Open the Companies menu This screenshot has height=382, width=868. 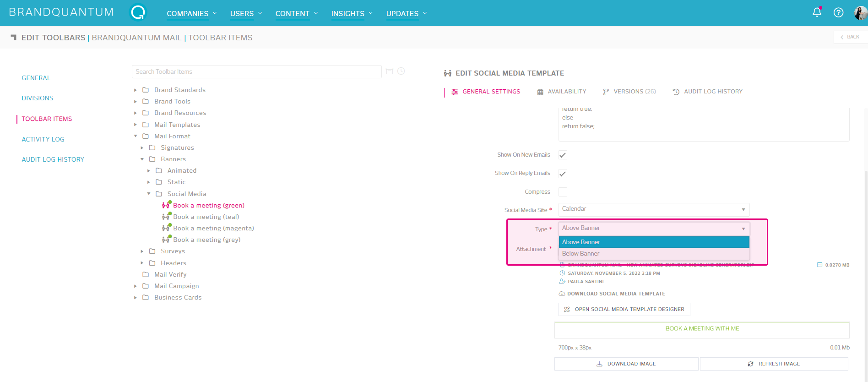point(192,14)
